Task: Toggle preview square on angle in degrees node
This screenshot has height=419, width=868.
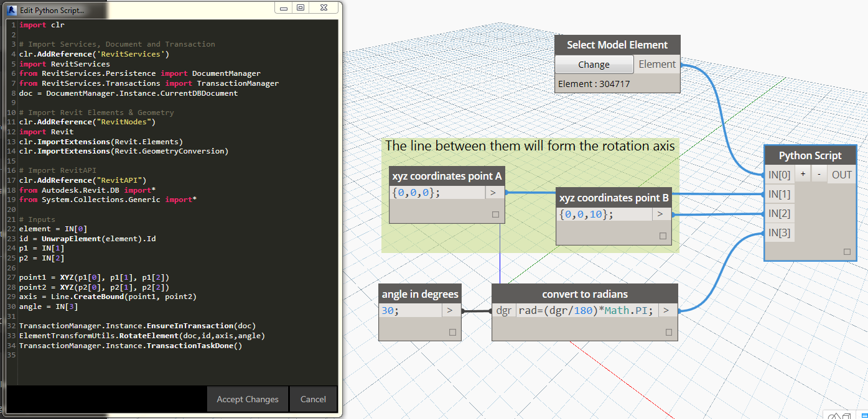Action: pyautogui.click(x=452, y=332)
